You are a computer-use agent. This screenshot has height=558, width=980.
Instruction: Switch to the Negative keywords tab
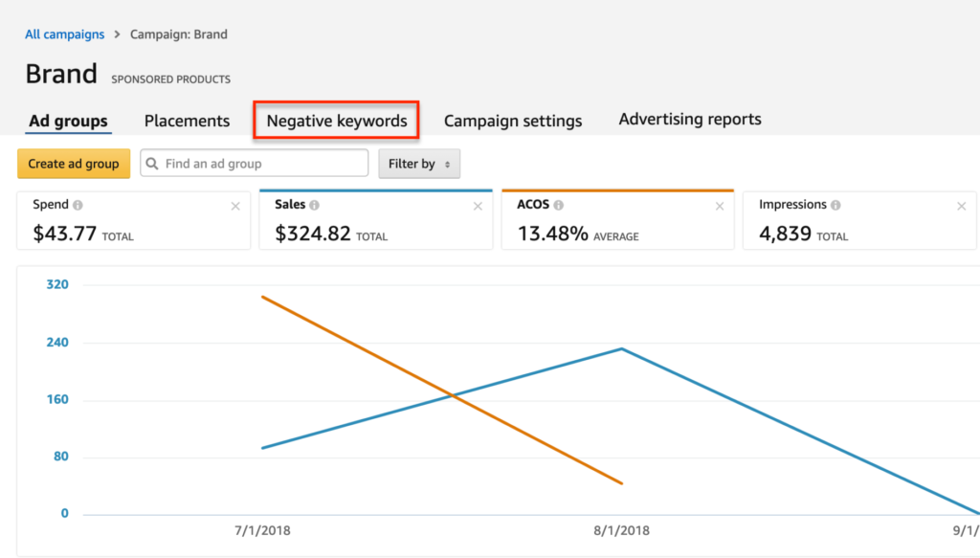(x=336, y=120)
